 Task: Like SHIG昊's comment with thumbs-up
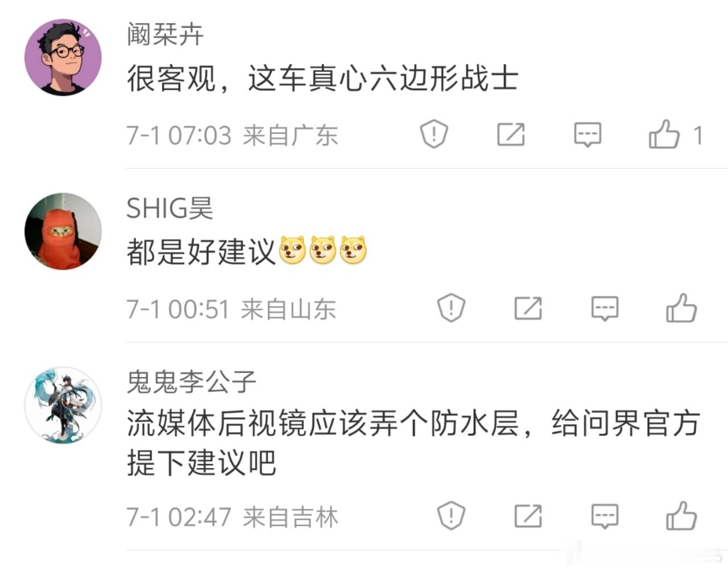pos(681,308)
